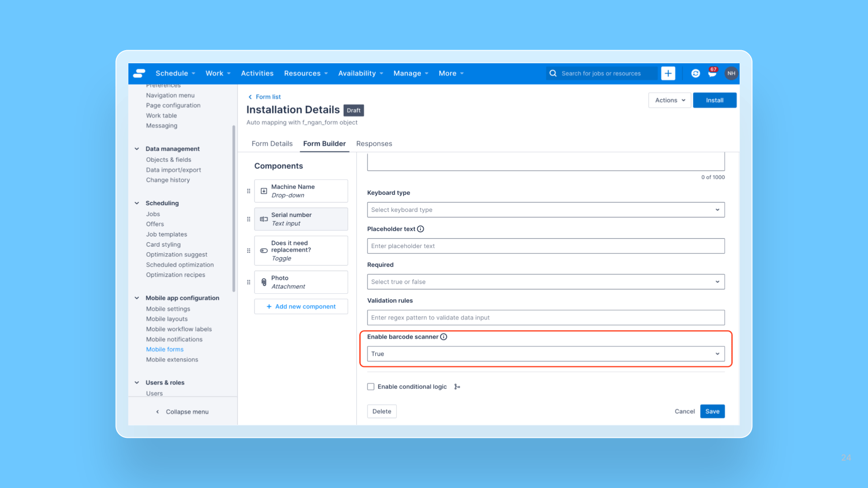Open Change history in sidebar
Image resolution: width=868 pixels, height=488 pixels.
168,180
